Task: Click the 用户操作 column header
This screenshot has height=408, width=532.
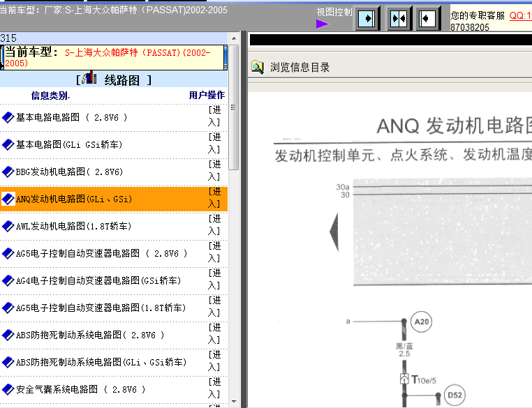Action: tap(207, 96)
